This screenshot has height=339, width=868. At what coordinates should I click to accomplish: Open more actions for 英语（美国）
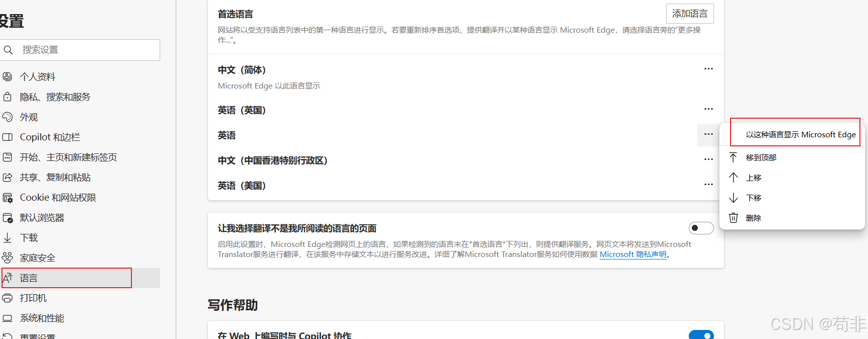pyautogui.click(x=708, y=185)
